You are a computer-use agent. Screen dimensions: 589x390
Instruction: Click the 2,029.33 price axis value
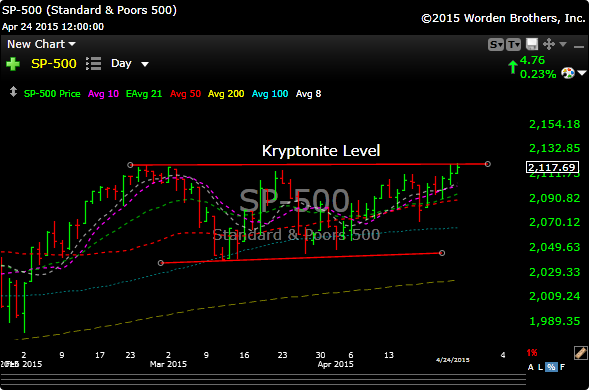[x=555, y=272]
